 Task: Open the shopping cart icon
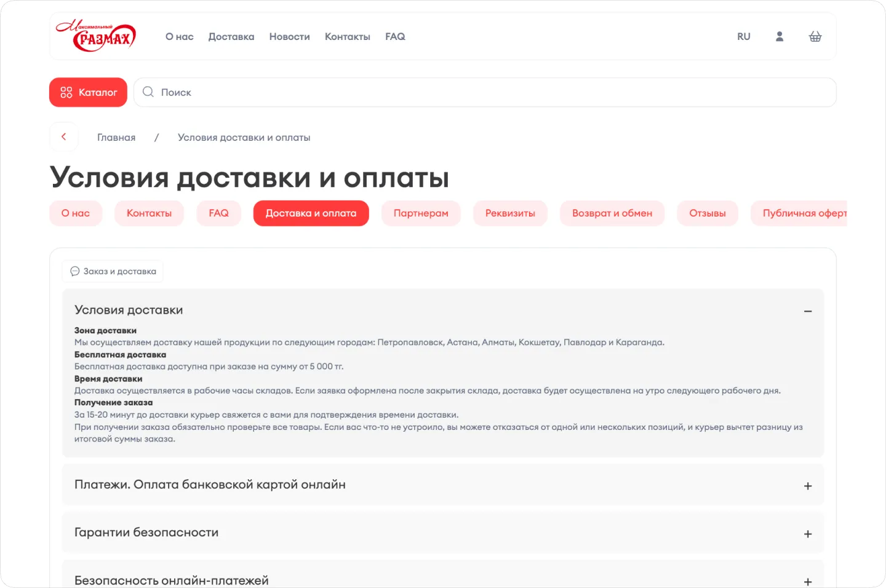(815, 36)
